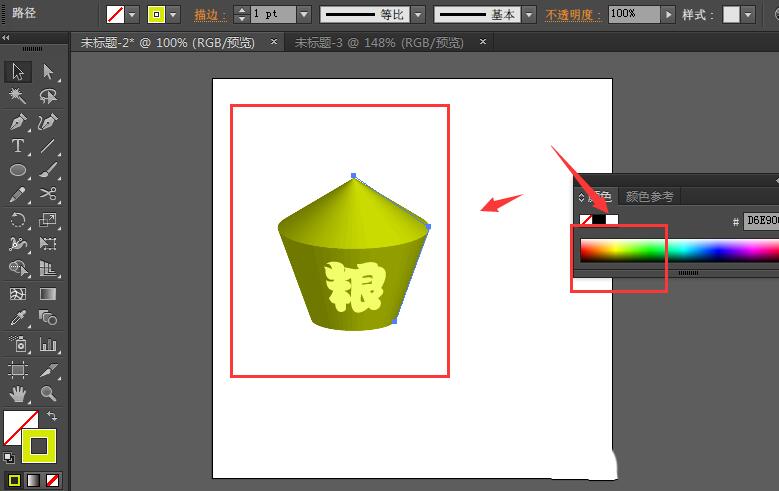Open the fill color dropdown in control bar
Viewport: 779px width, 491px height.
132,14
